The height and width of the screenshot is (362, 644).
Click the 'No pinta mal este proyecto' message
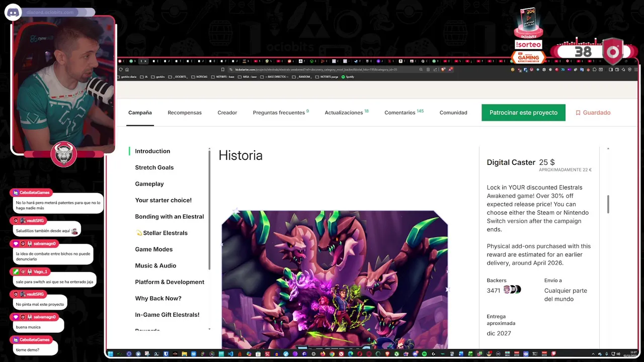click(40, 304)
